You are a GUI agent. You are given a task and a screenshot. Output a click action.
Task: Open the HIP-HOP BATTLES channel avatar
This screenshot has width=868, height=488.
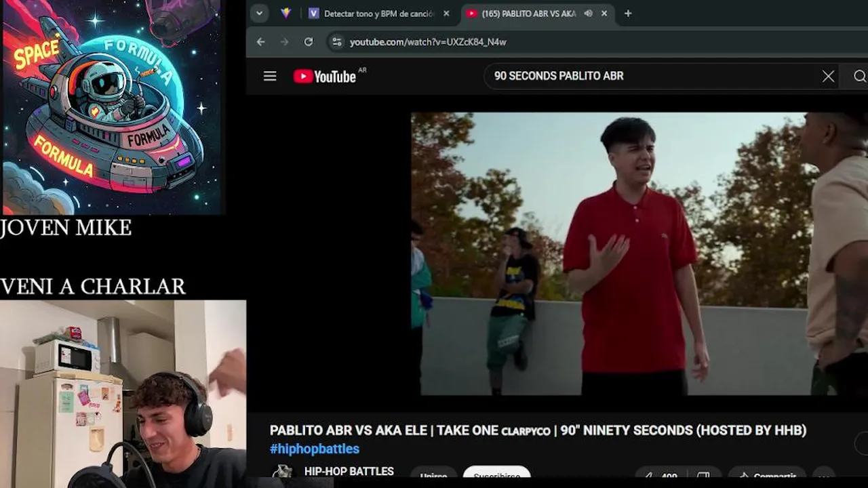(282, 473)
